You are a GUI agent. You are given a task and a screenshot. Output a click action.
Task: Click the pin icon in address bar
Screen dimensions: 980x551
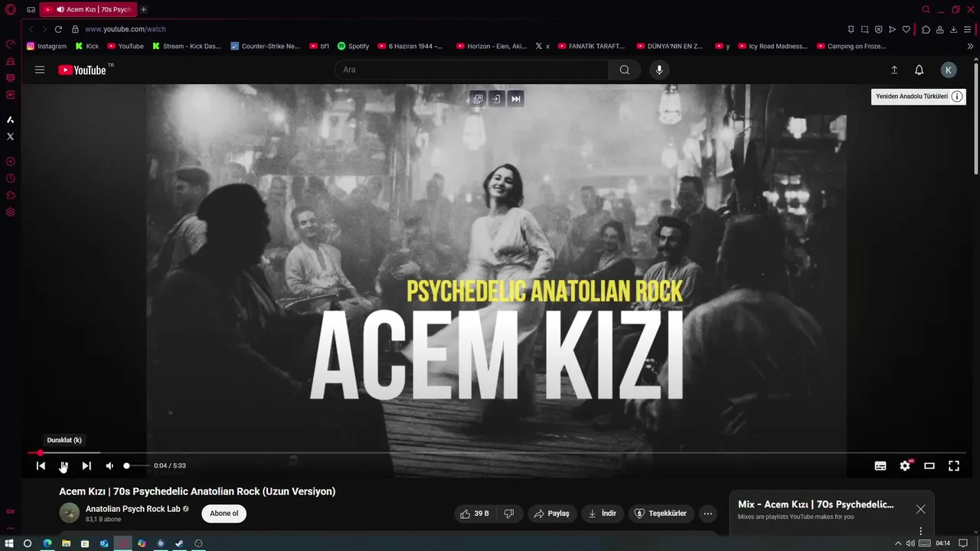pyautogui.click(x=851, y=29)
